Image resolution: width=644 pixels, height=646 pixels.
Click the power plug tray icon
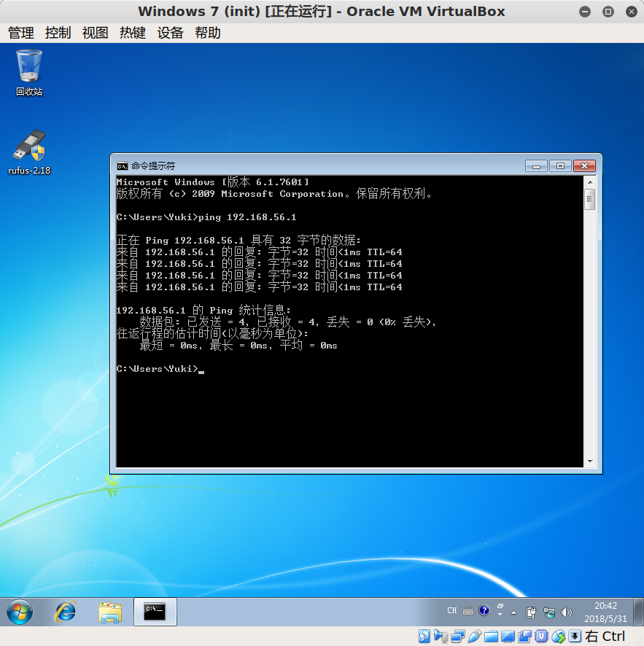click(531, 612)
